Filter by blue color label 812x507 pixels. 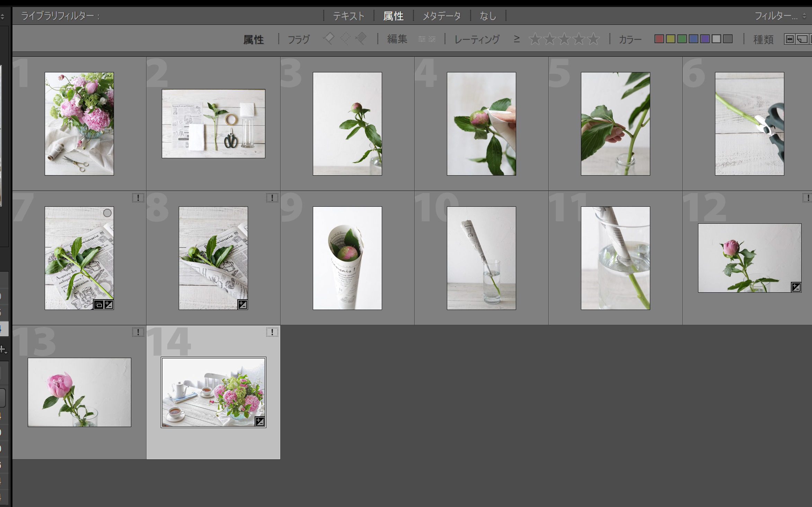point(694,39)
